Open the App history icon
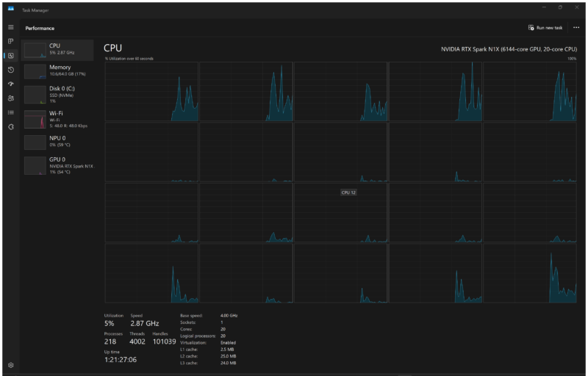 (x=11, y=70)
